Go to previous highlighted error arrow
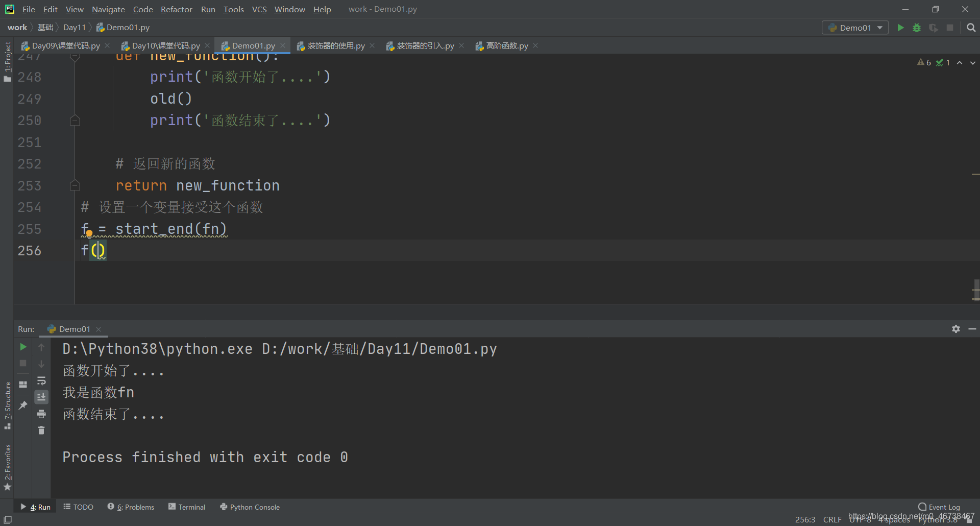Image resolution: width=980 pixels, height=526 pixels. coord(960,62)
